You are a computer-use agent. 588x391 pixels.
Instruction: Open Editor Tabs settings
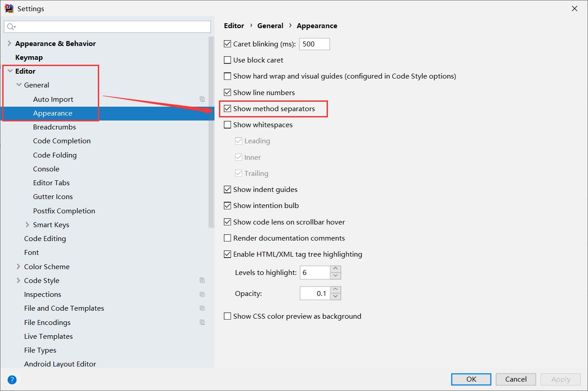point(51,183)
